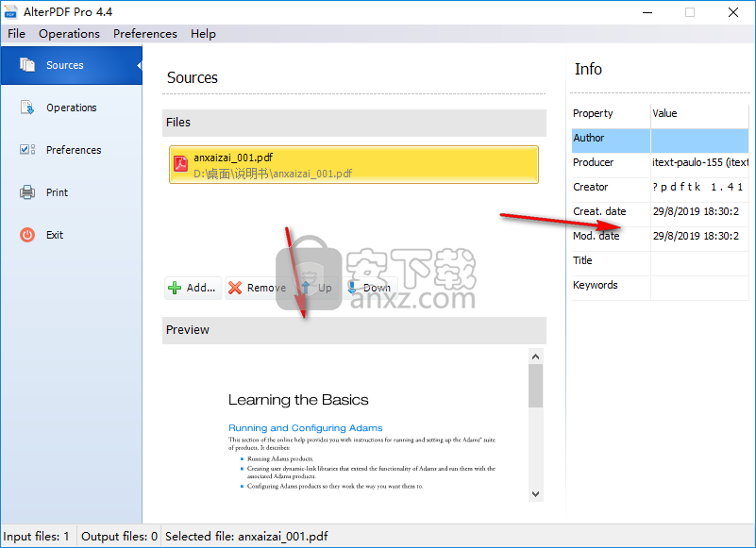
Task: Click the Creat. date value 29/8/2019
Action: (x=699, y=212)
